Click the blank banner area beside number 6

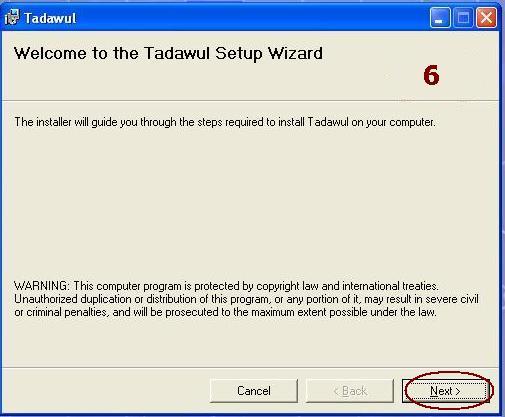point(367,80)
